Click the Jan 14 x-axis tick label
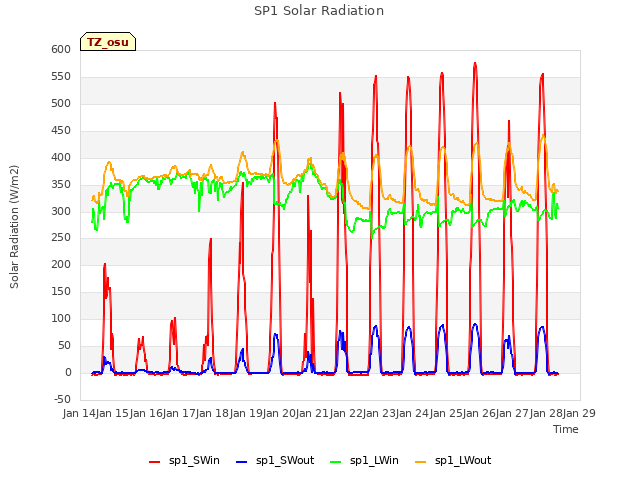Viewport: 640px width, 480px height. click(x=79, y=413)
